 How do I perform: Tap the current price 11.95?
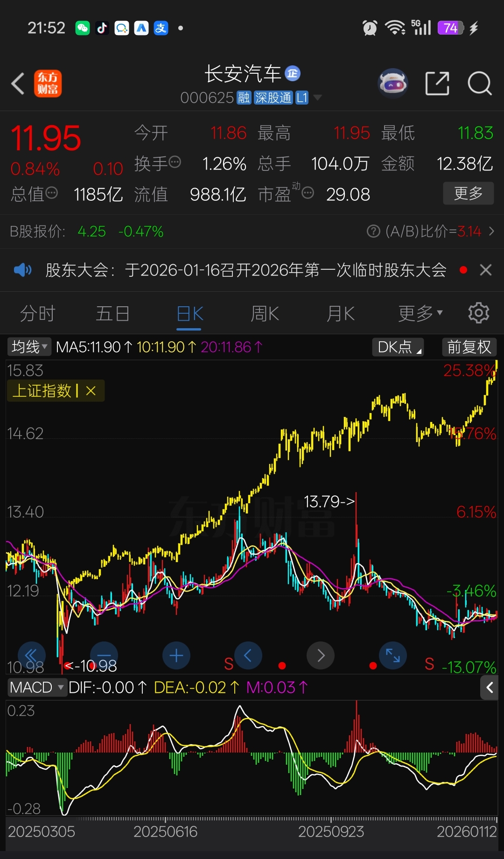tap(46, 138)
